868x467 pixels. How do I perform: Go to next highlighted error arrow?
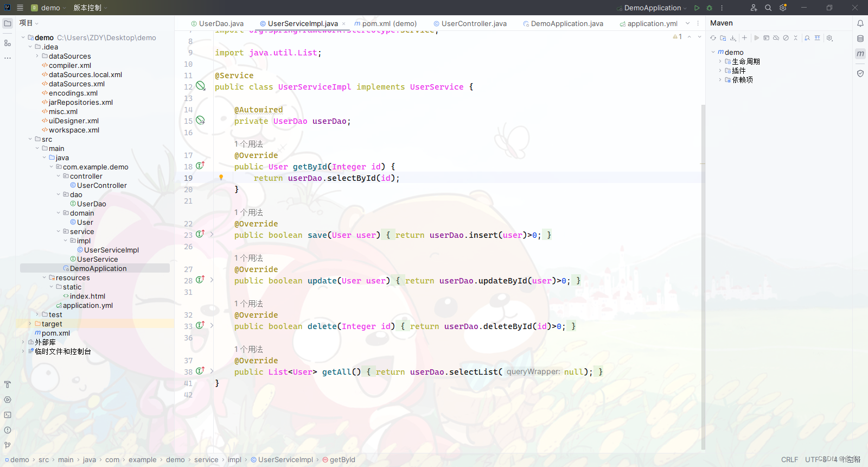pos(699,37)
